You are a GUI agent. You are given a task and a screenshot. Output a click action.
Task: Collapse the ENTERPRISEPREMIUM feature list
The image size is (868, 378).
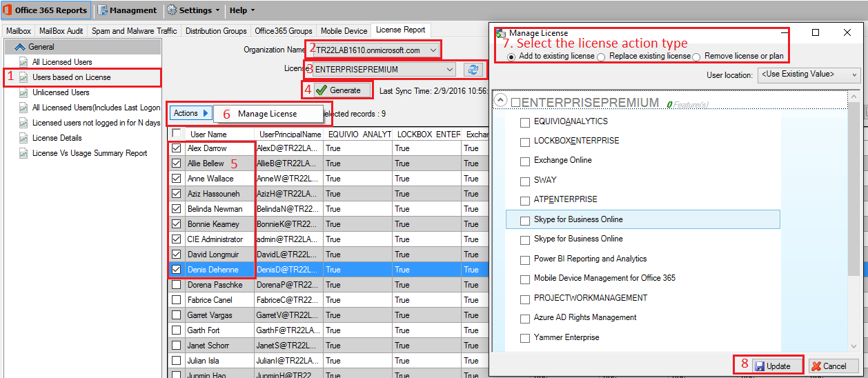(502, 102)
